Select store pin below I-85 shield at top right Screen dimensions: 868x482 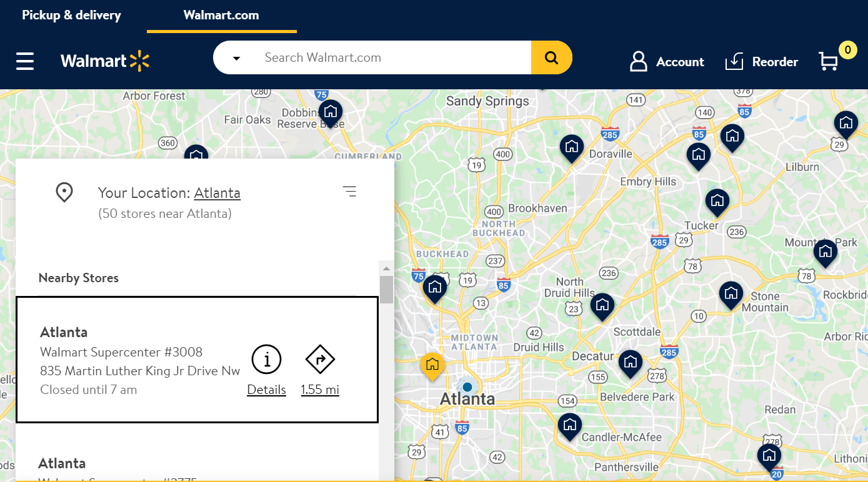732,137
